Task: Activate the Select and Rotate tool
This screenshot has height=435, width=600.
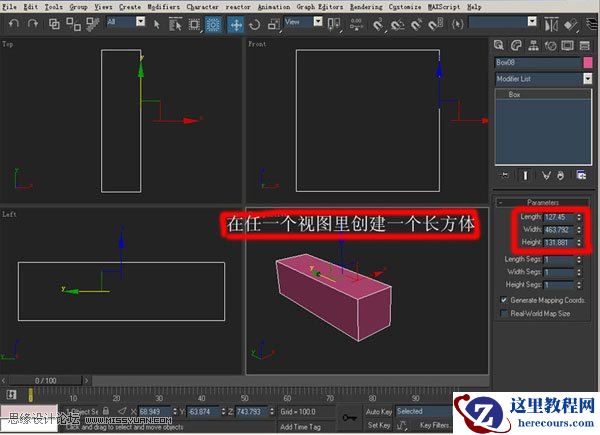Action: tap(254, 24)
